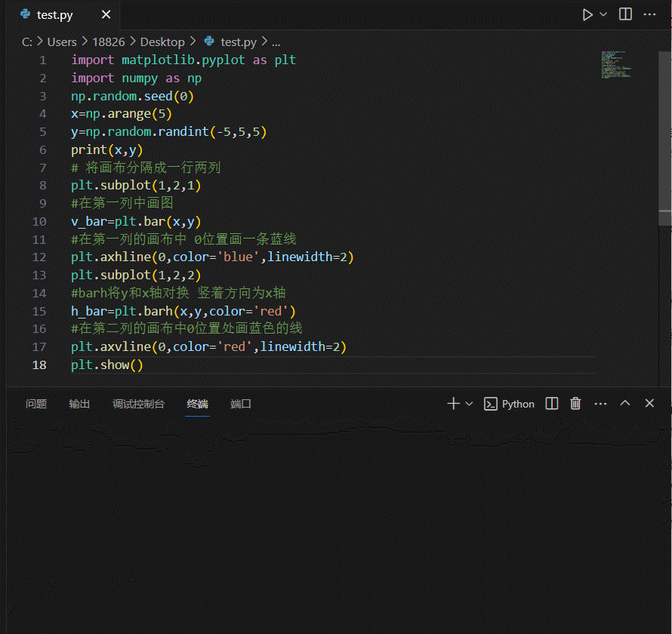Click plt.axhline code line
Viewport: 672px width, 634px height.
click(x=212, y=257)
